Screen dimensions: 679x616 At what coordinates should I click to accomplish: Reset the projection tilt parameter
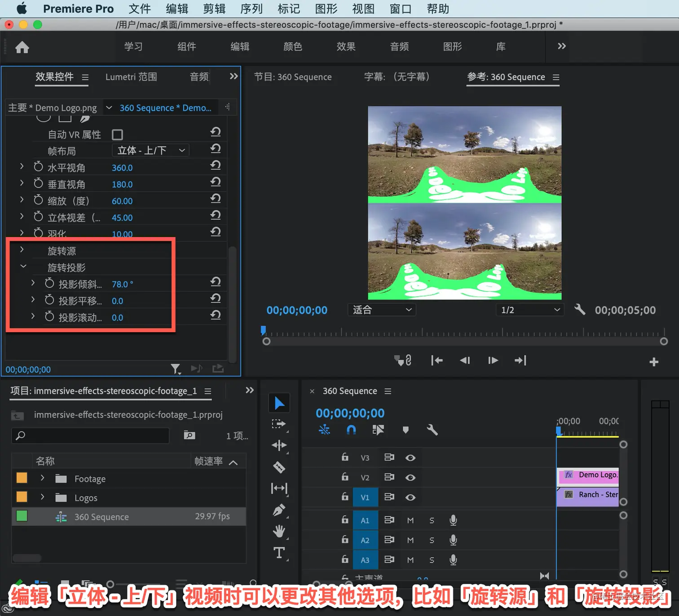tap(216, 282)
